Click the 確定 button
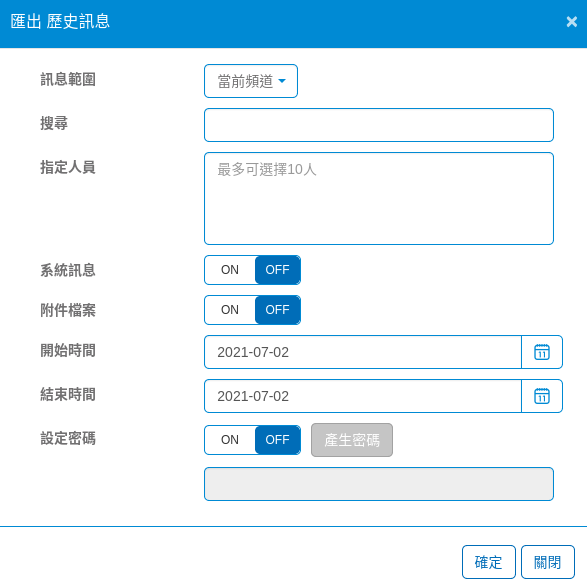 coord(489,562)
